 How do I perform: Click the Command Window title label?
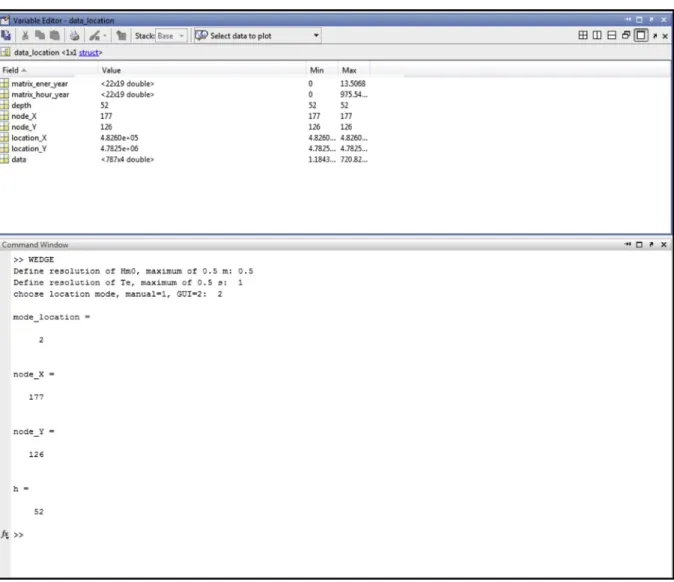coord(35,245)
